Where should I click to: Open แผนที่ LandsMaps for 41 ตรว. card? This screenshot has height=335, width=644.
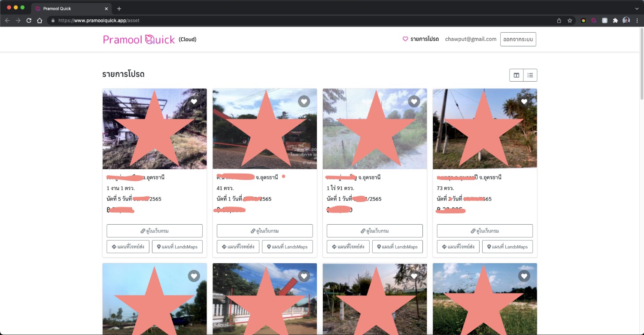click(287, 247)
